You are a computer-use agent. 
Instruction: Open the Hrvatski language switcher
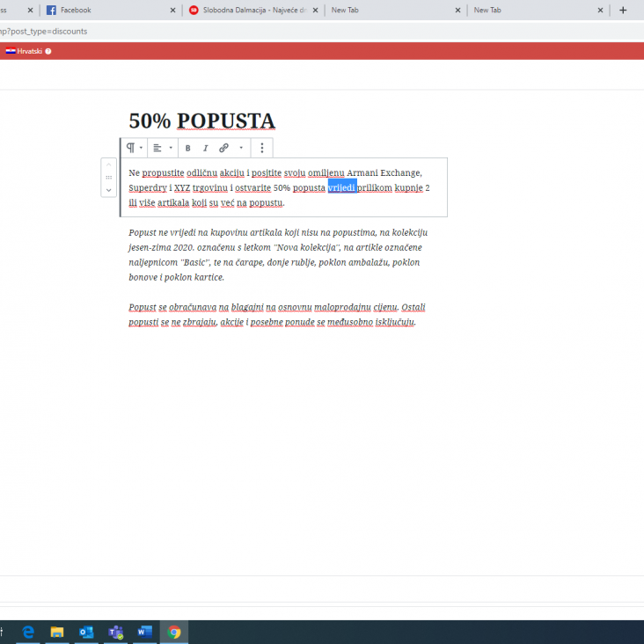pyautogui.click(x=25, y=51)
